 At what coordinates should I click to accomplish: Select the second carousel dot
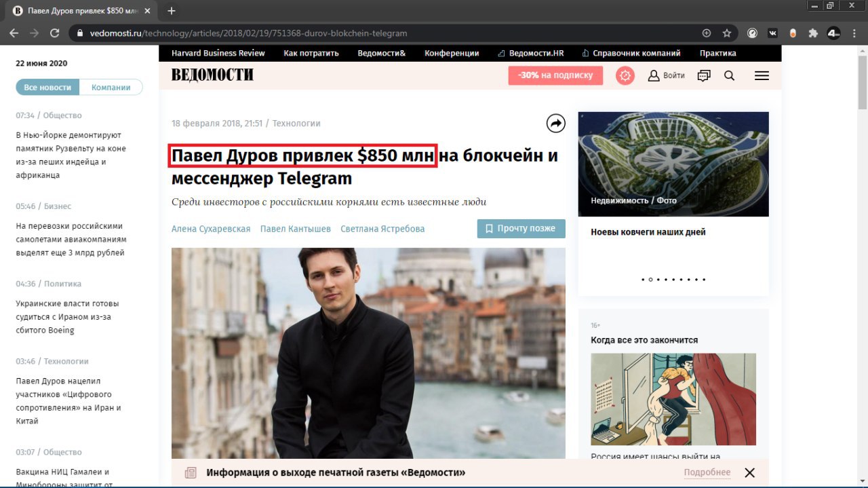pos(650,279)
